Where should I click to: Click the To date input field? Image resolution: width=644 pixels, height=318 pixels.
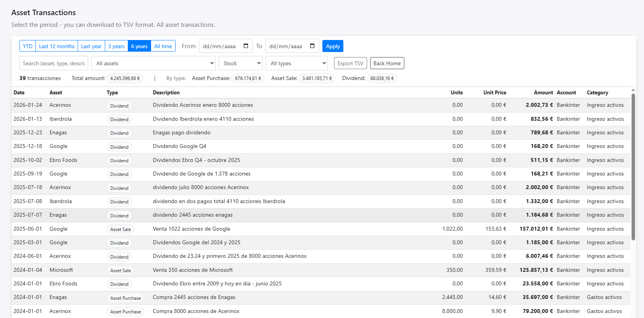(x=292, y=46)
